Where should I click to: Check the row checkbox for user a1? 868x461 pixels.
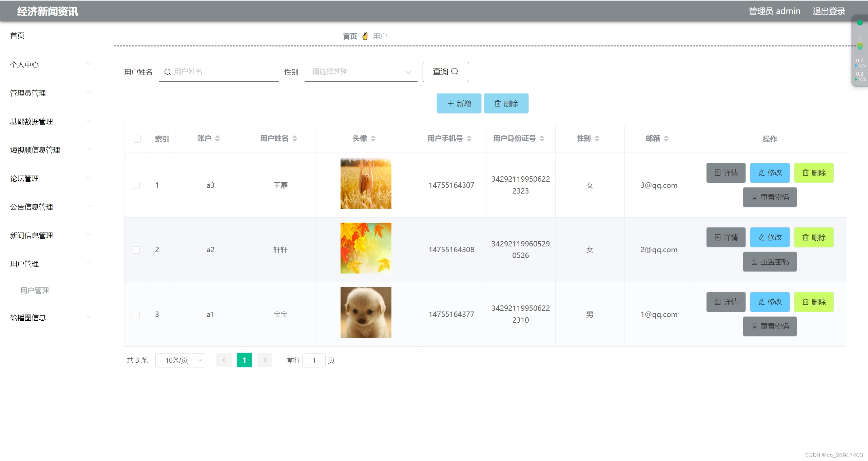pos(136,314)
